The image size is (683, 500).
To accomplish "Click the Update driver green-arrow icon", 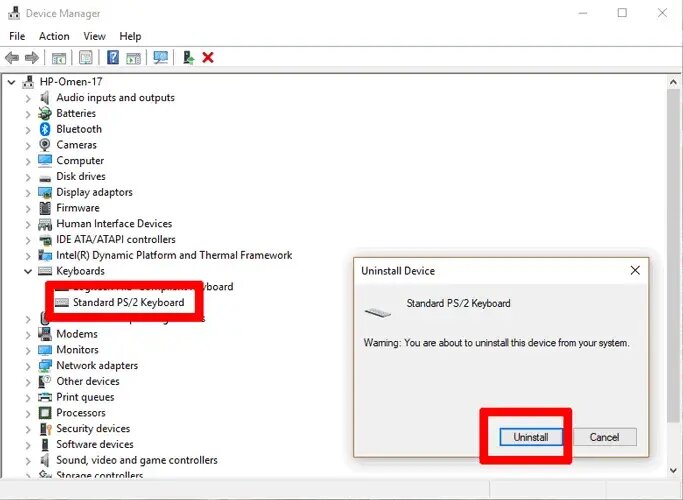I will 188,57.
